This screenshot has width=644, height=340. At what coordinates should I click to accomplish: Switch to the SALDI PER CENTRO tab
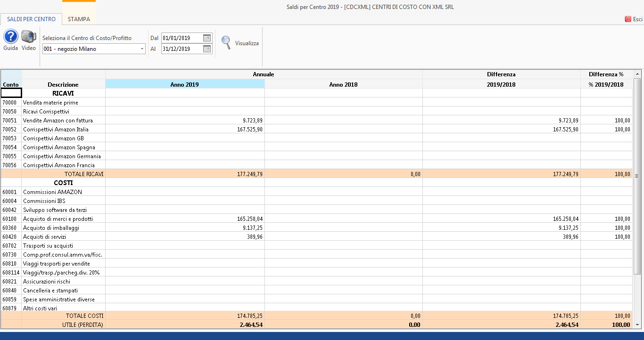(x=32, y=19)
